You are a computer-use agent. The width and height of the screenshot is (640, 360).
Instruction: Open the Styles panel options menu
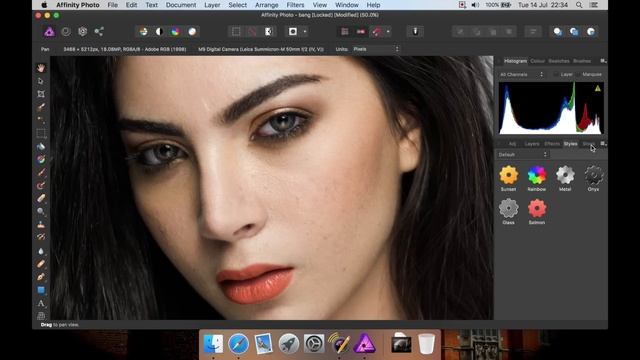tap(603, 144)
